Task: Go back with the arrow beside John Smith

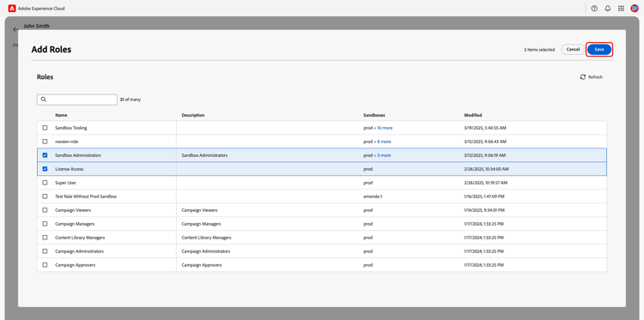Action: [x=15, y=29]
